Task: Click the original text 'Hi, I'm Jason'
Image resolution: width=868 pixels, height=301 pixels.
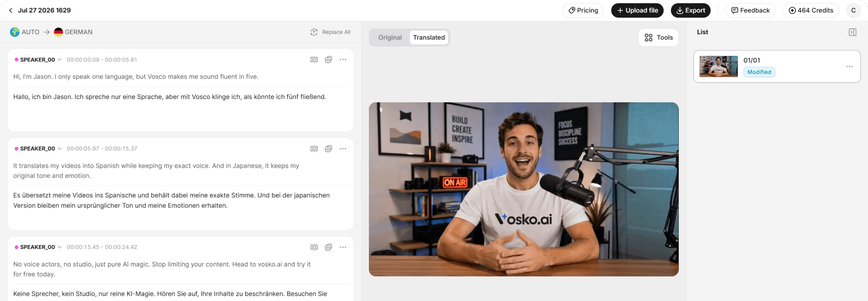Action: [x=136, y=77]
